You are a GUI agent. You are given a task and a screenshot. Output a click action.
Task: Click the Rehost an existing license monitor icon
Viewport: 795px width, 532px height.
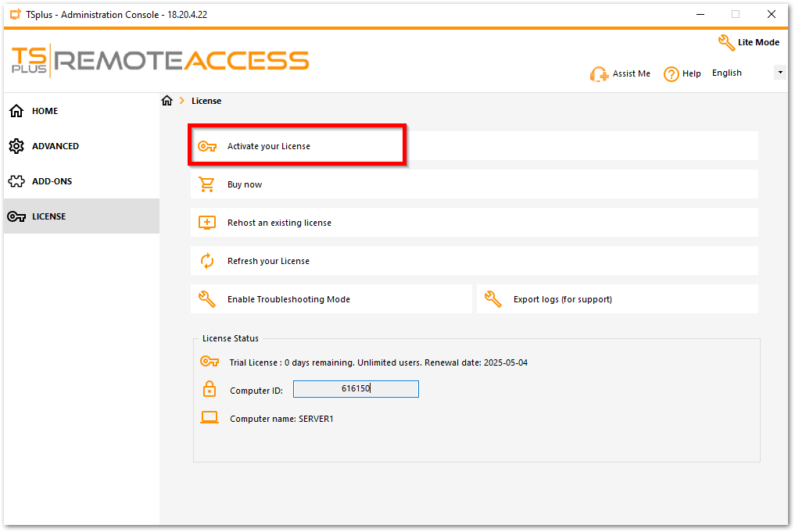click(207, 223)
